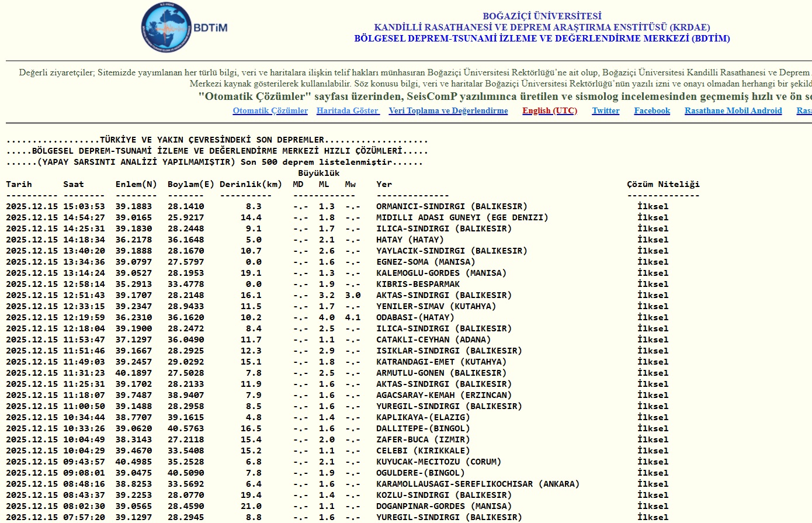Switch to the English (UTC) version
Viewport: 812px width, 523px height.
(549, 111)
